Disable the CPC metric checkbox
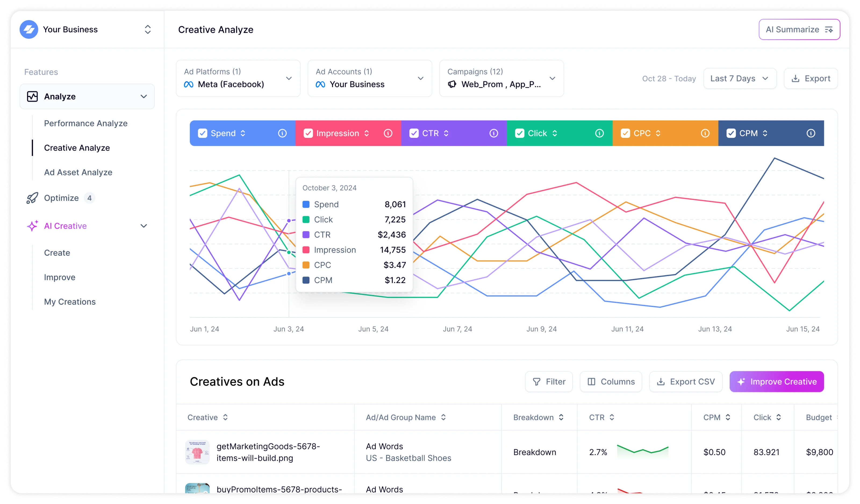This screenshot has width=860, height=504. pos(625,133)
